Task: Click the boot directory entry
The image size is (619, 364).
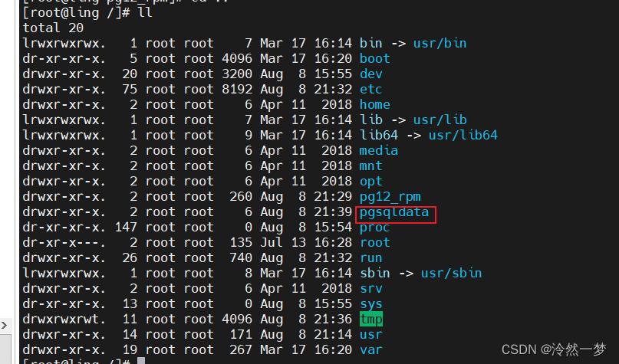Action: 374,58
